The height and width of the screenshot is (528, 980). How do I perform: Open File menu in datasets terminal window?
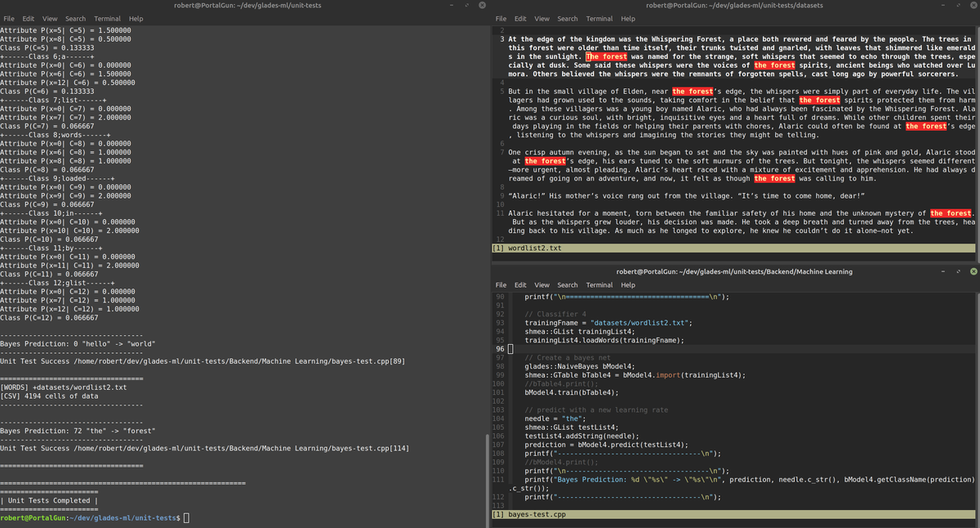tap(501, 18)
